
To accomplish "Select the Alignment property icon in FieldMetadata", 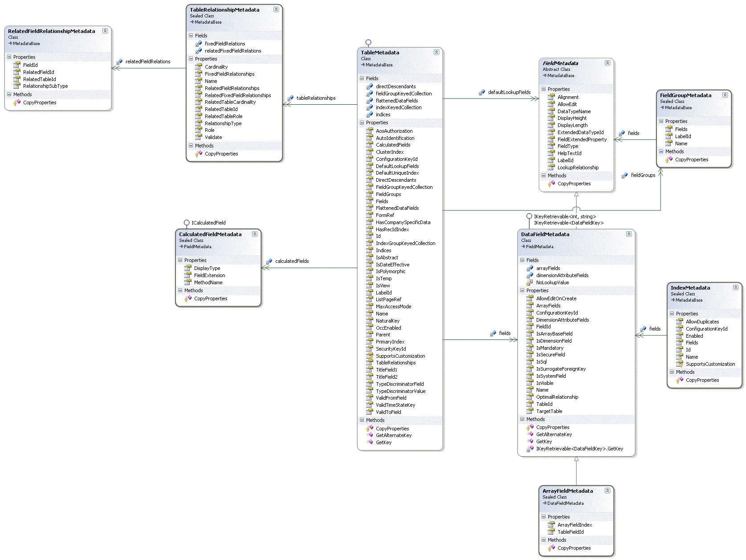I will pyautogui.click(x=551, y=97).
